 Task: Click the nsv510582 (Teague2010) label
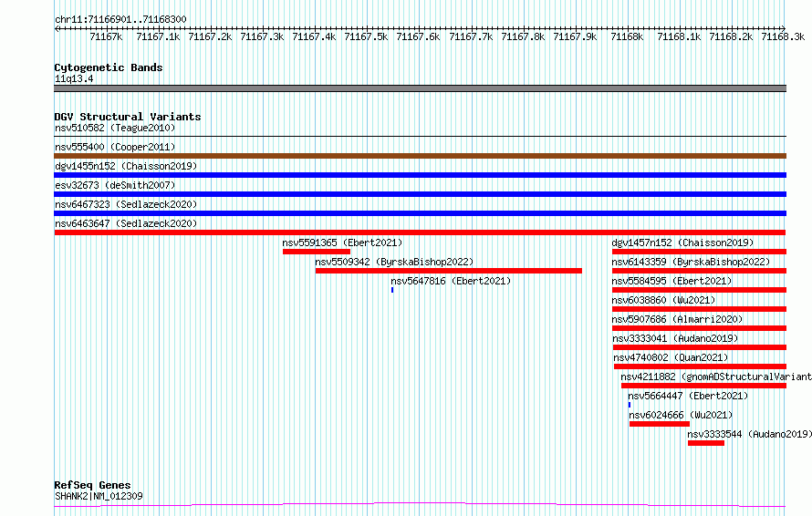click(115, 128)
